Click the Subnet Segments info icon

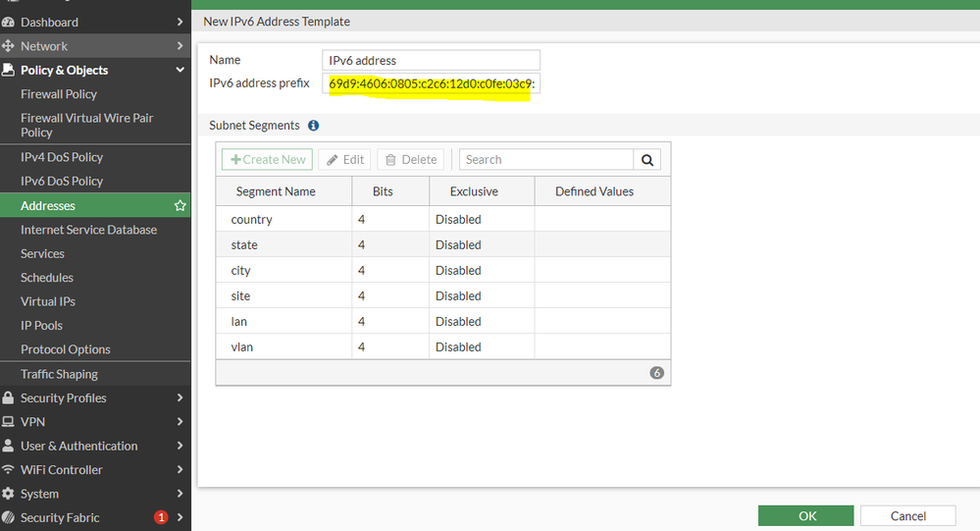click(313, 126)
